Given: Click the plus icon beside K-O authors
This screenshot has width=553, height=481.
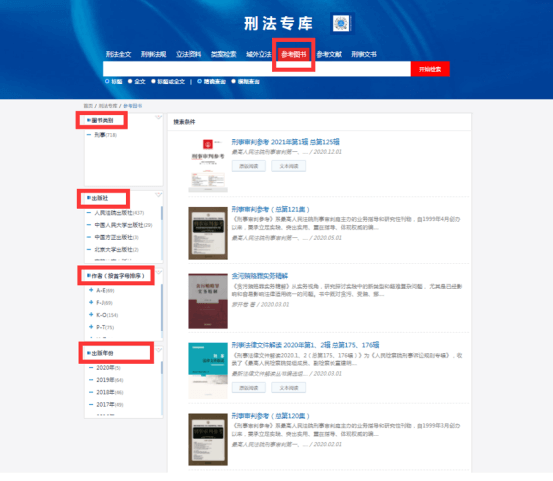Looking at the screenshot, I should 91,315.
